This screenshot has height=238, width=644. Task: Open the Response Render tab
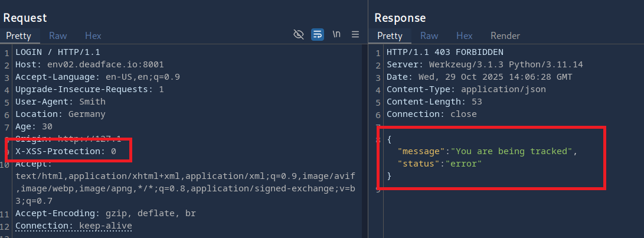pos(501,35)
